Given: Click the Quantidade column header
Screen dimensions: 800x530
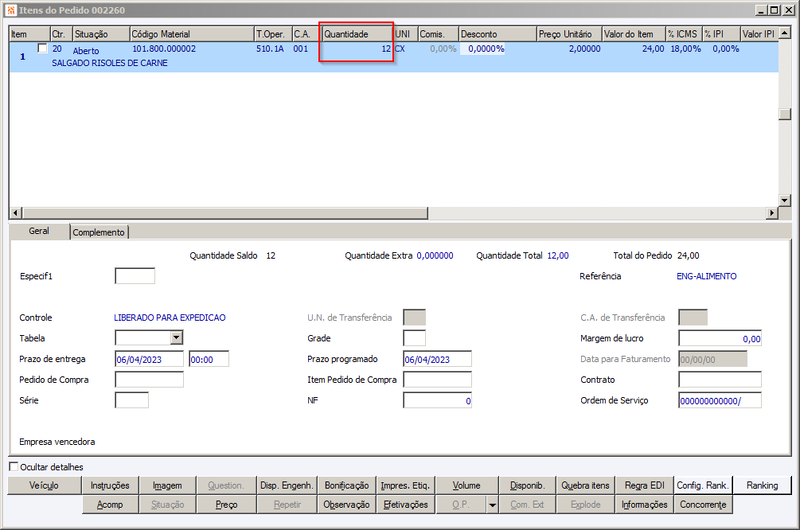Looking at the screenshot, I should pyautogui.click(x=357, y=34).
